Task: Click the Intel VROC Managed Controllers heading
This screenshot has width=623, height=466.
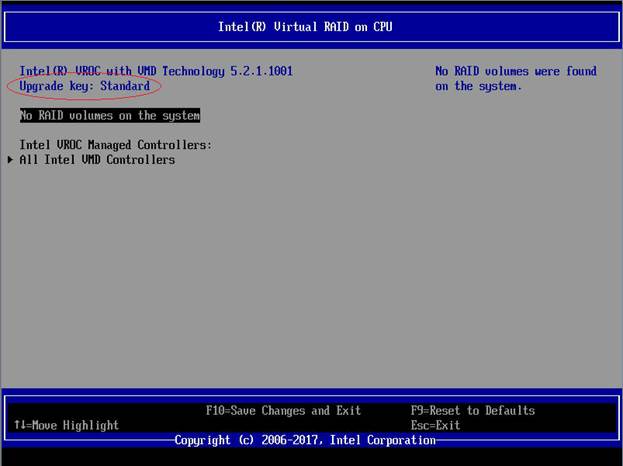Action: 115,145
